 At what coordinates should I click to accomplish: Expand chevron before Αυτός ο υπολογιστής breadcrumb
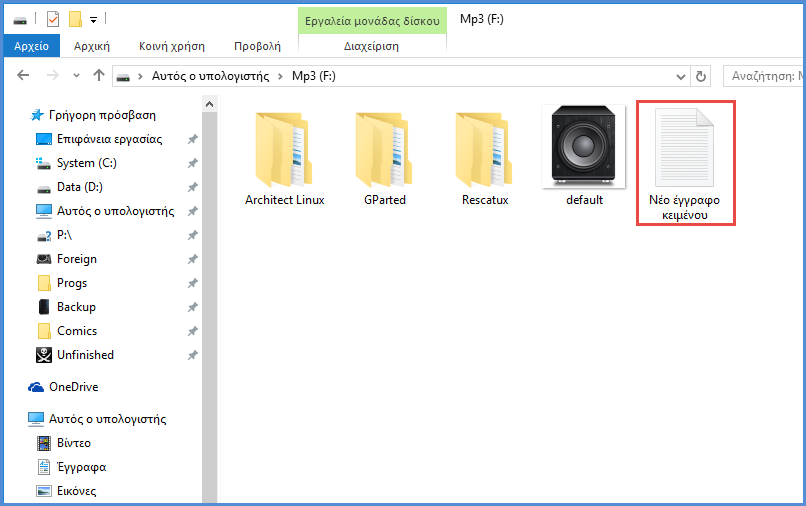pyautogui.click(x=140, y=77)
